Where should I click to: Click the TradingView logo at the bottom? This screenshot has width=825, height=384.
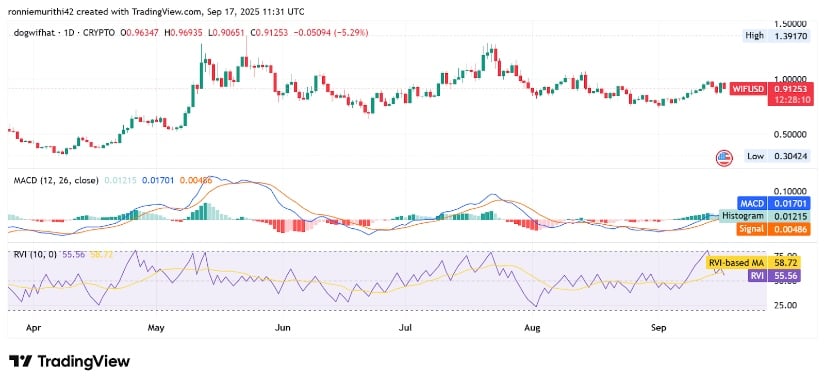pyautogui.click(x=69, y=361)
